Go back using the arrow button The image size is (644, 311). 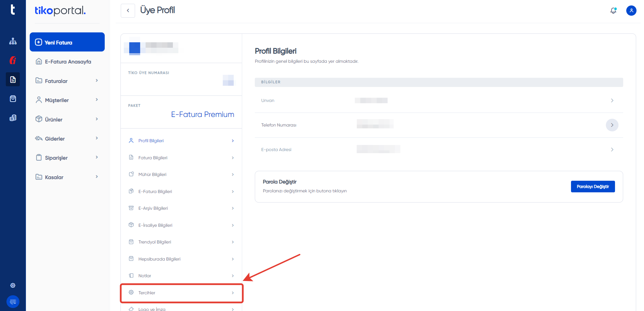(128, 11)
